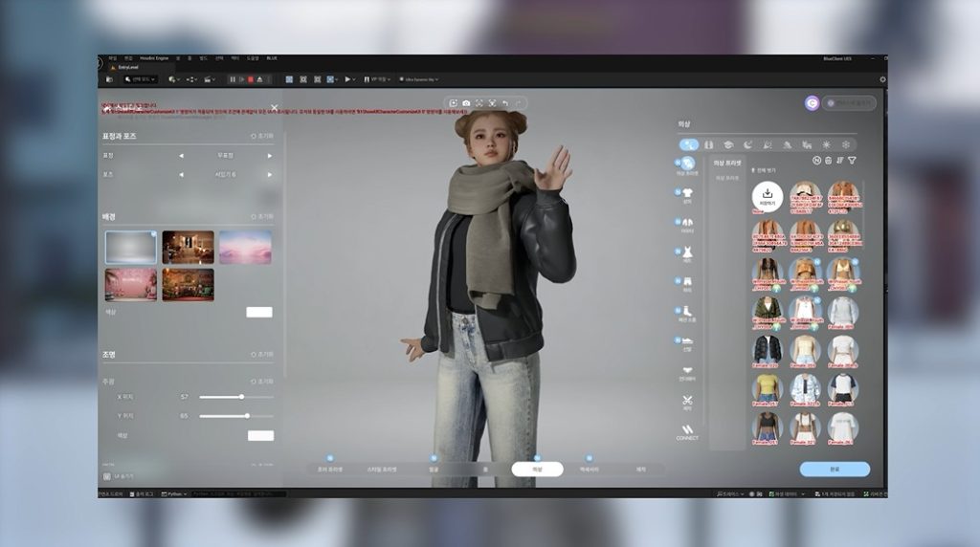Reset the lighting section
The image size is (980, 547).
pos(262,354)
